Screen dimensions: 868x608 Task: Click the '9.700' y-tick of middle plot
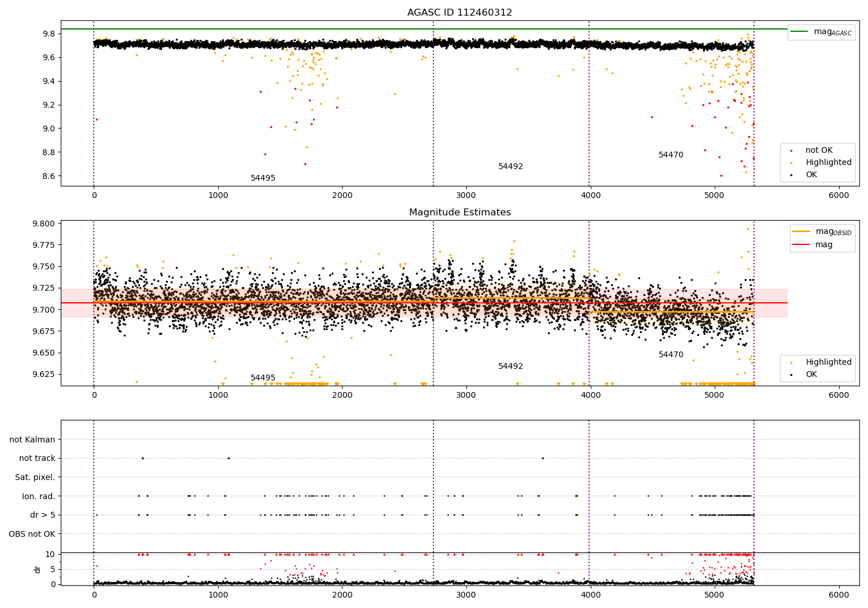click(44, 310)
